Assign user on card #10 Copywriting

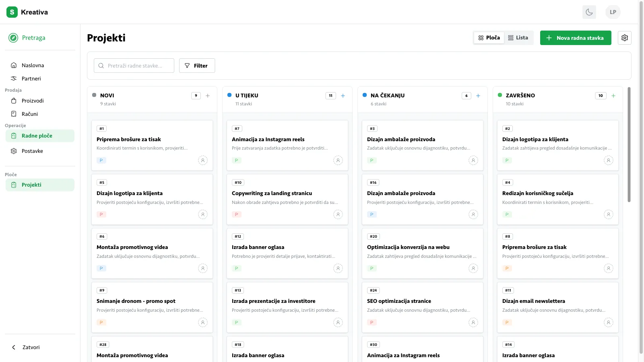(338, 214)
